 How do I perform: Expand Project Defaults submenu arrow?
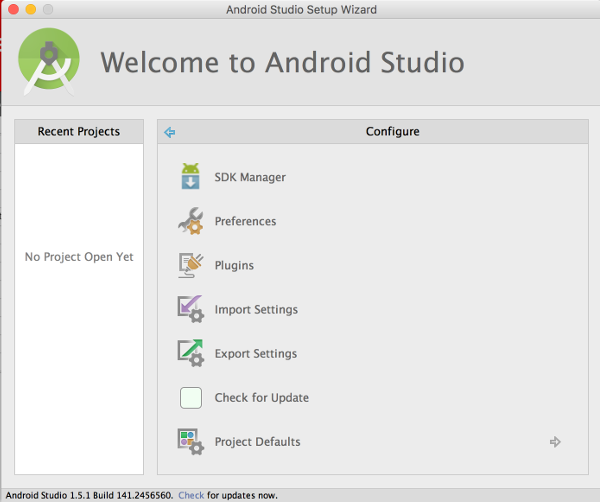(x=555, y=442)
